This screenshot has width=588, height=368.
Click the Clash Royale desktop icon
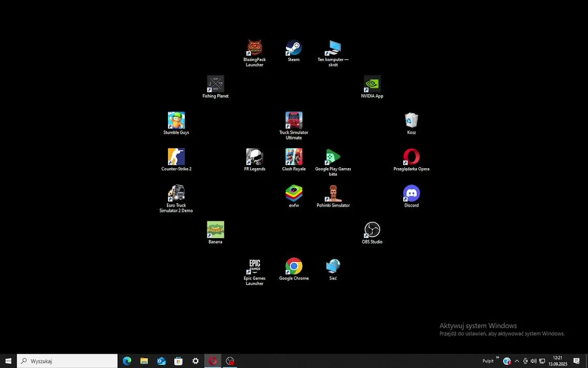point(293,159)
